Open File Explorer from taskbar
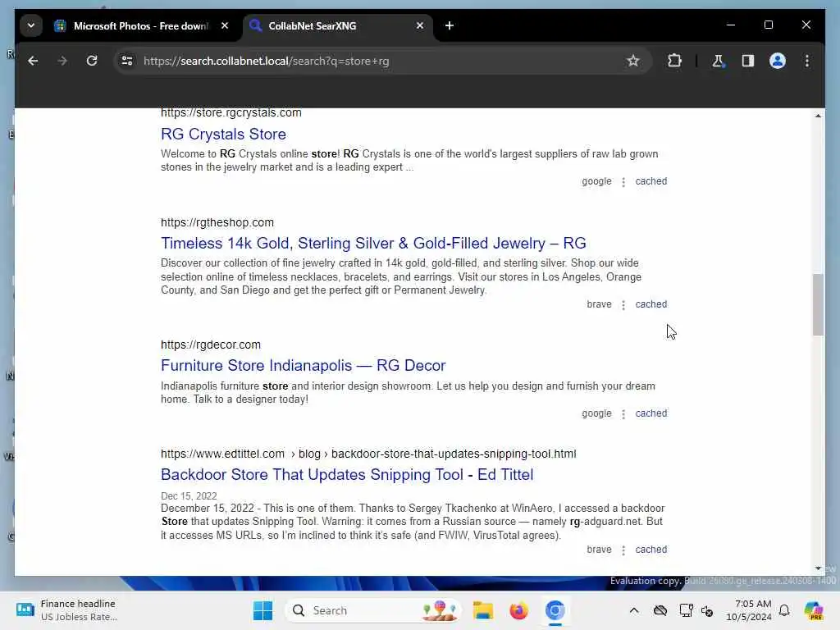This screenshot has width=840, height=630. [x=482, y=610]
